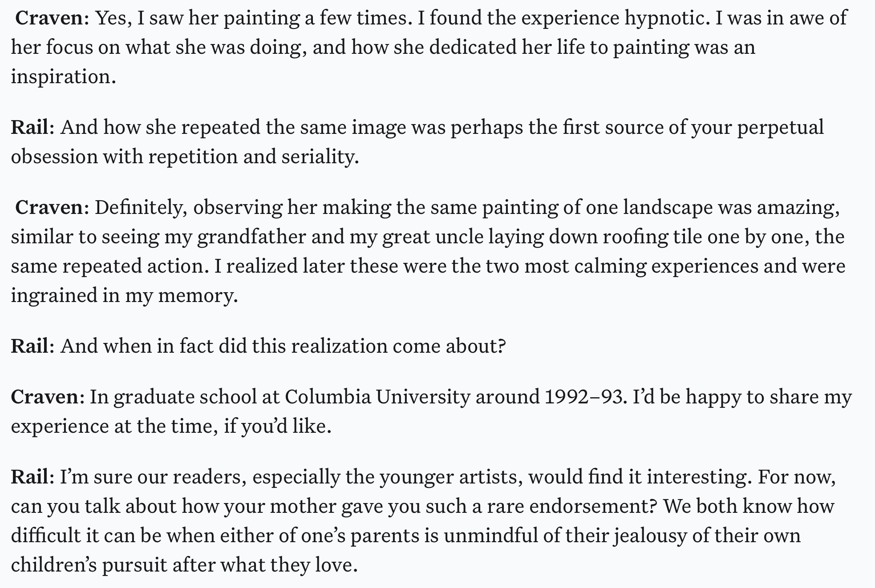Click "realization" in Rail's short question
The width and height of the screenshot is (875, 588).
click(339, 346)
